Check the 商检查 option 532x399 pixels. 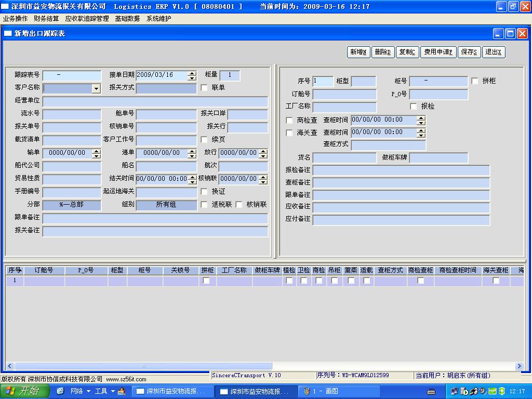(x=290, y=121)
